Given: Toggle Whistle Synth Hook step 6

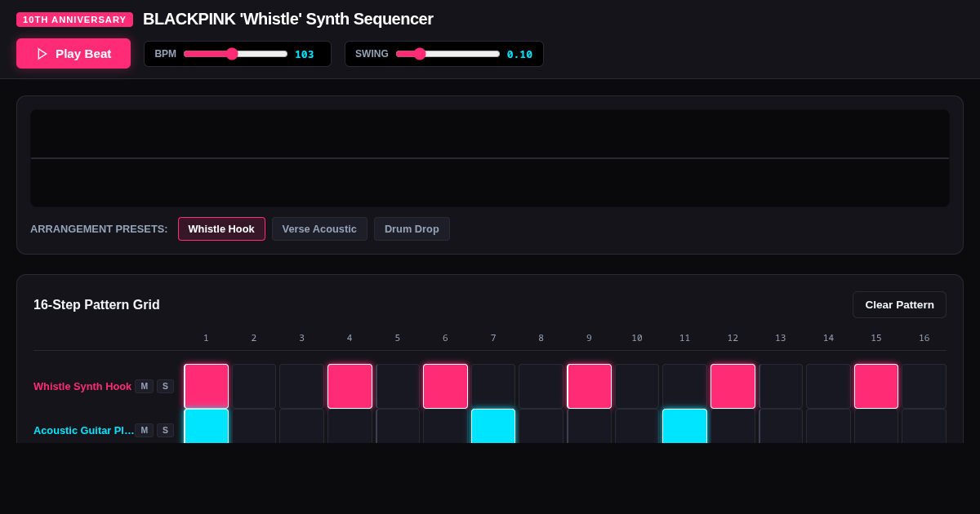Looking at the screenshot, I should click(445, 386).
